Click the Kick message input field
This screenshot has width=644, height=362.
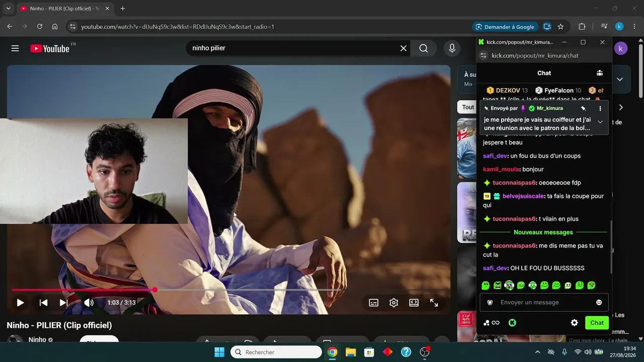[x=544, y=303]
